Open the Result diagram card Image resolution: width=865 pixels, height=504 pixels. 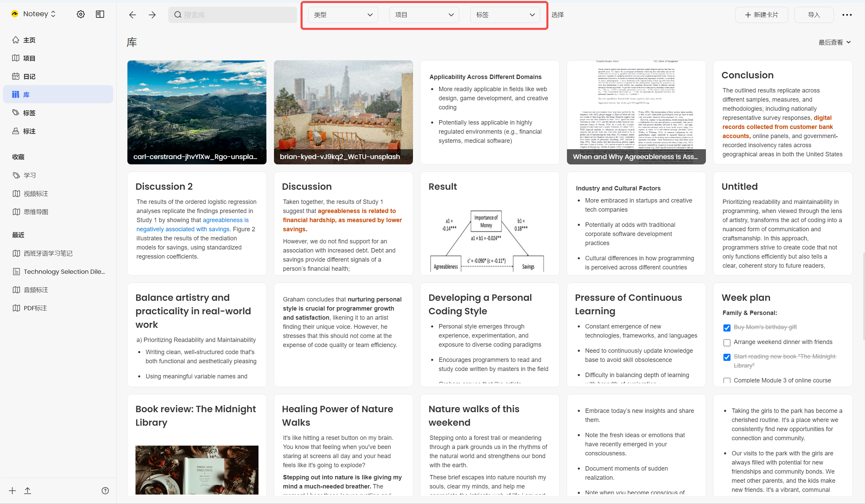(490, 223)
